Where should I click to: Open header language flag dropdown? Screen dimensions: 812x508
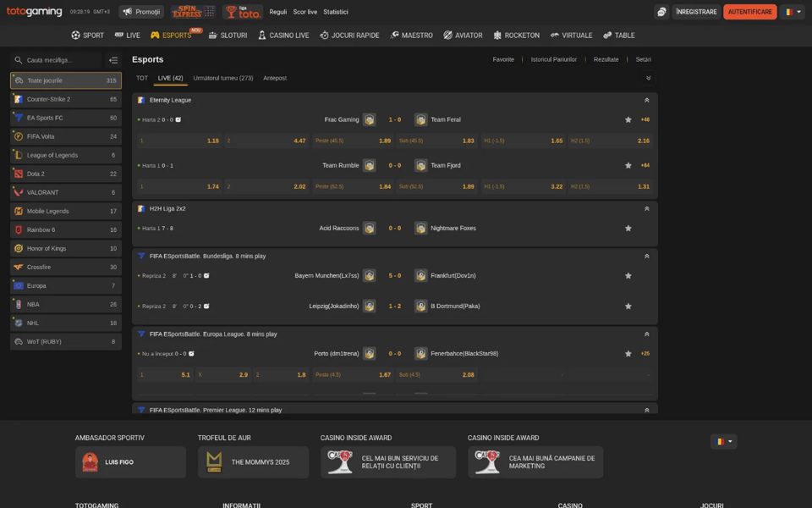(793, 12)
